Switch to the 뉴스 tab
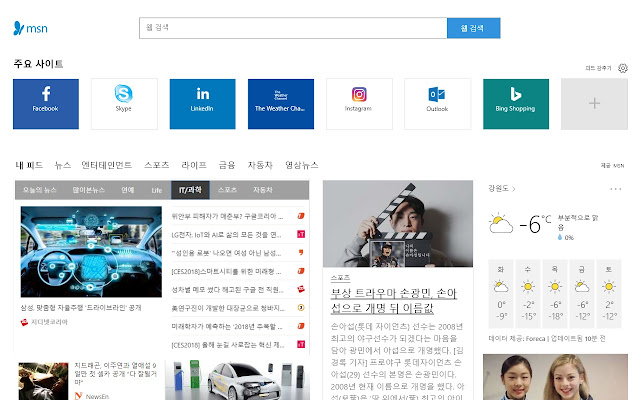Image resolution: width=640 pixels, height=400 pixels. coord(63,165)
